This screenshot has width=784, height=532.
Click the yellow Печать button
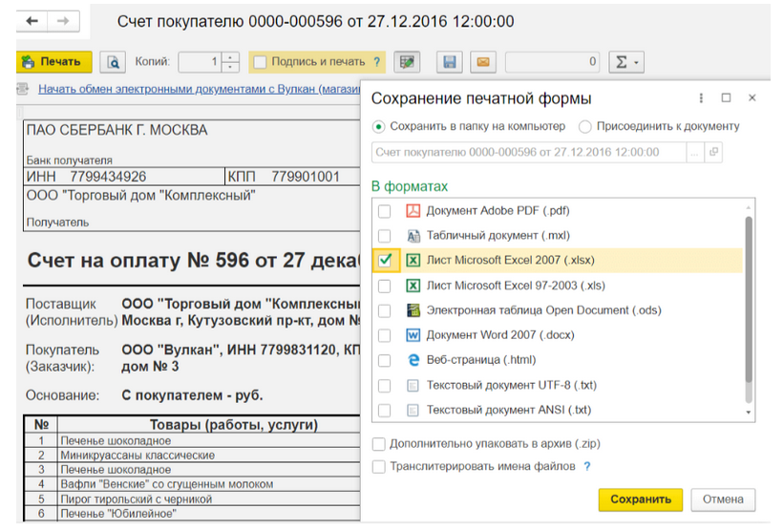coord(53,62)
